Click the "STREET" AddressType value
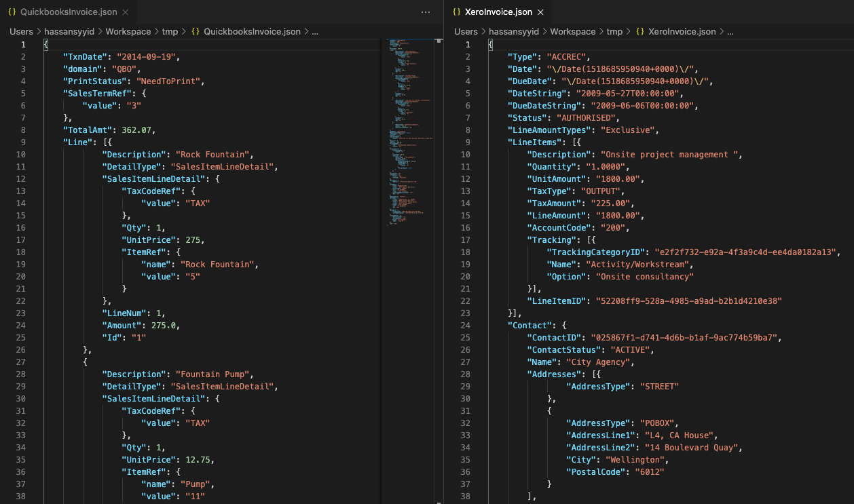The height and width of the screenshot is (504, 854). [x=659, y=386]
